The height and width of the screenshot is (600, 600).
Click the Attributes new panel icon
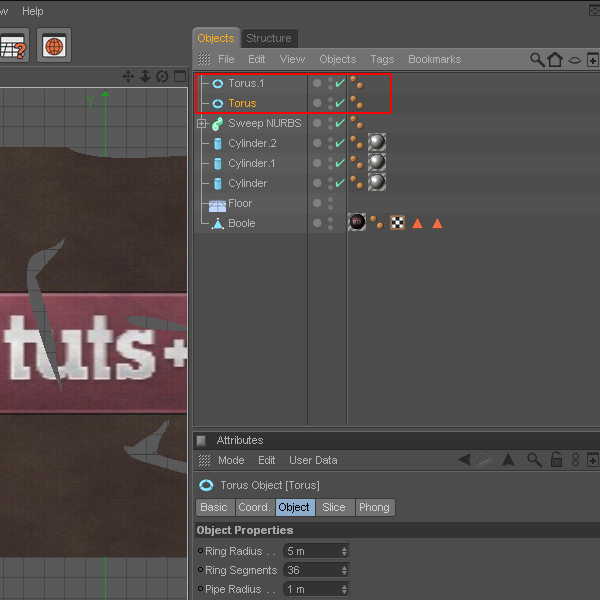[x=592, y=460]
